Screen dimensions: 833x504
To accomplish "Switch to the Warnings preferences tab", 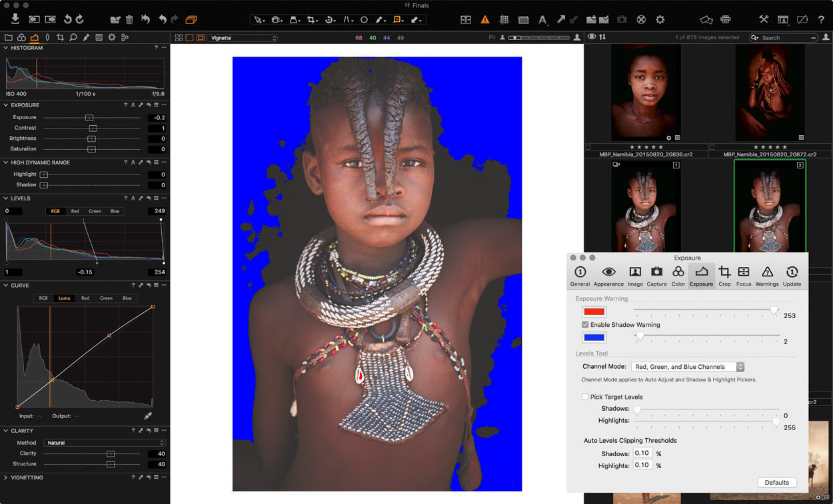I will point(767,275).
